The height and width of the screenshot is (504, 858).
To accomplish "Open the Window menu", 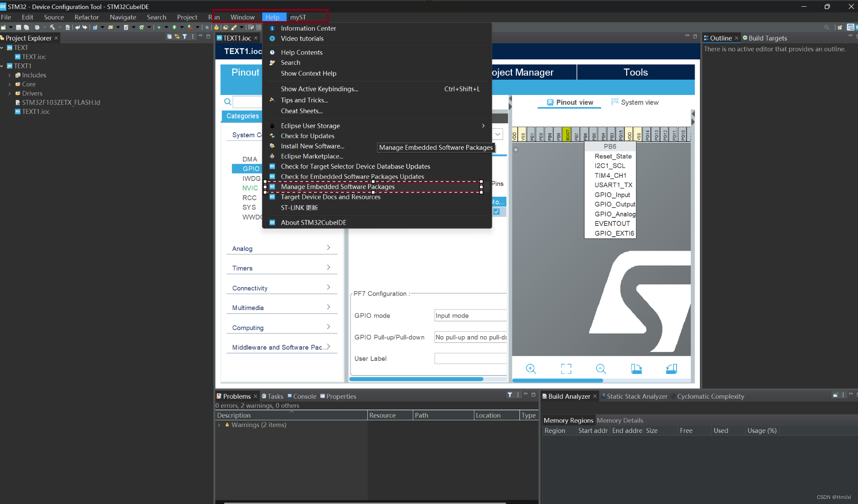I will tap(242, 17).
